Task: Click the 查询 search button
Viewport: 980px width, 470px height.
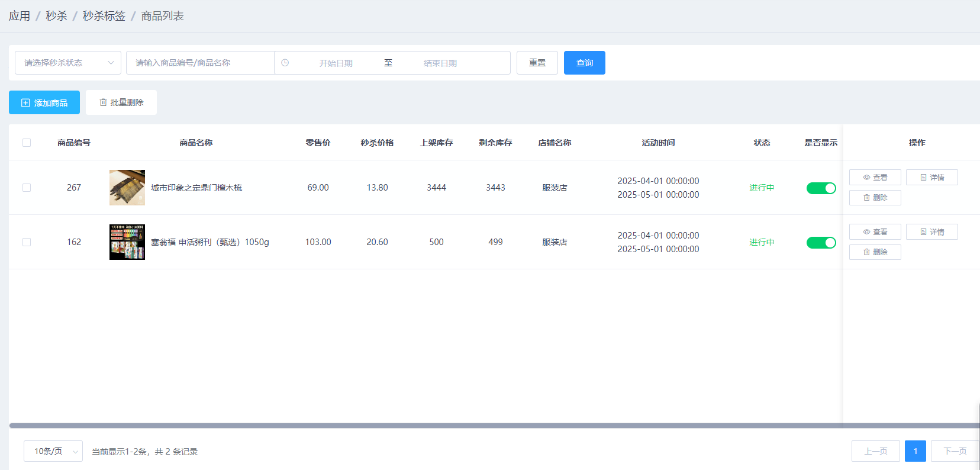Action: pyautogui.click(x=584, y=63)
